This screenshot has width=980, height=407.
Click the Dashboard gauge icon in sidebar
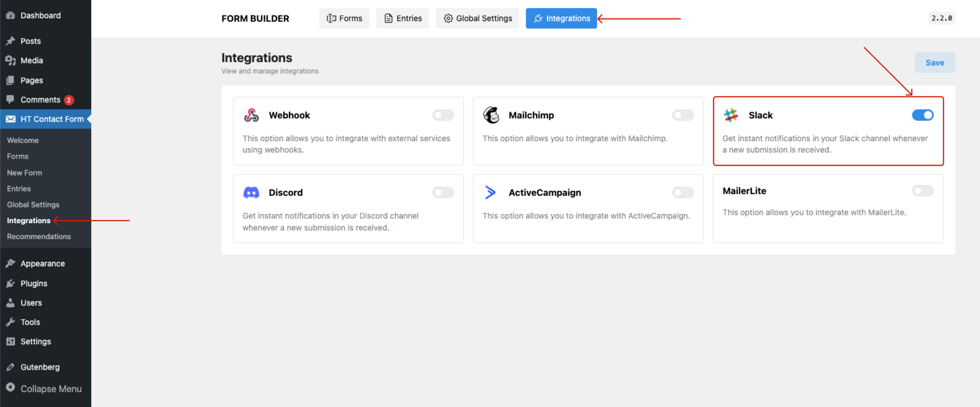[10, 15]
